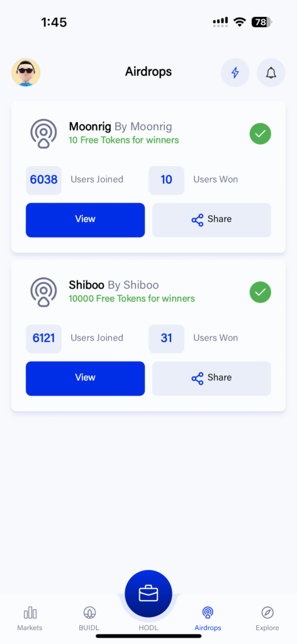Switch to the BUIDL tab
This screenshot has height=644, width=297.
[x=89, y=619]
